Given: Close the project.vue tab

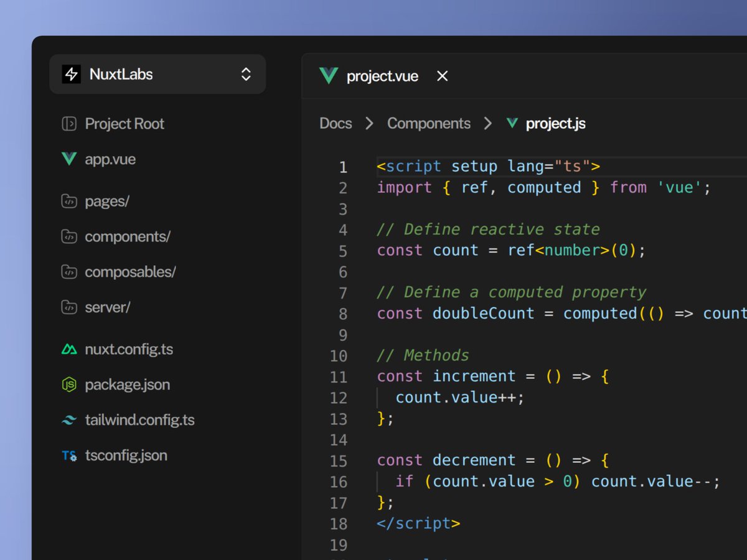Looking at the screenshot, I should pos(442,76).
